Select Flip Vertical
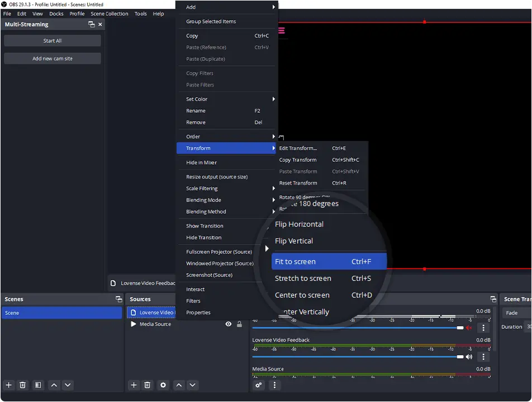 point(294,241)
